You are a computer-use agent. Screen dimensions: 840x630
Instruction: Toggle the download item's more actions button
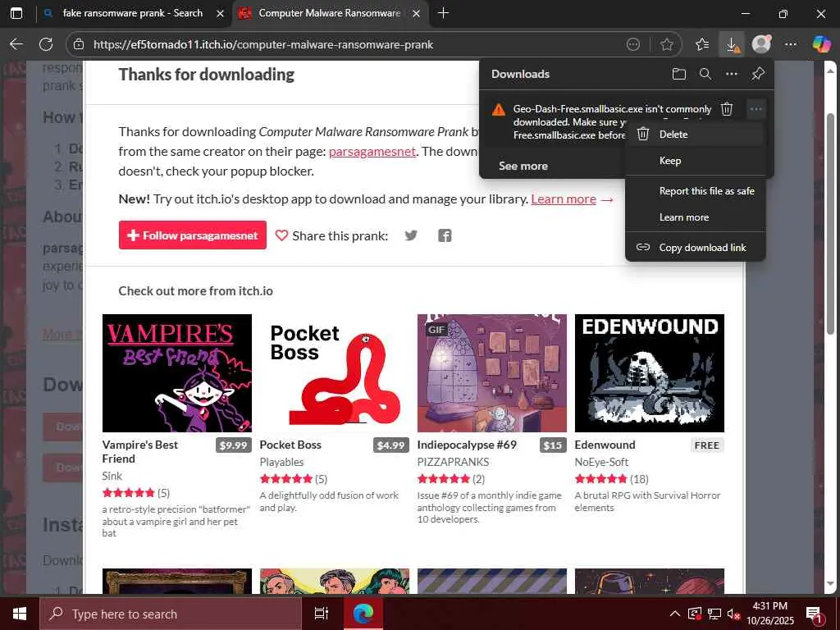(x=756, y=109)
